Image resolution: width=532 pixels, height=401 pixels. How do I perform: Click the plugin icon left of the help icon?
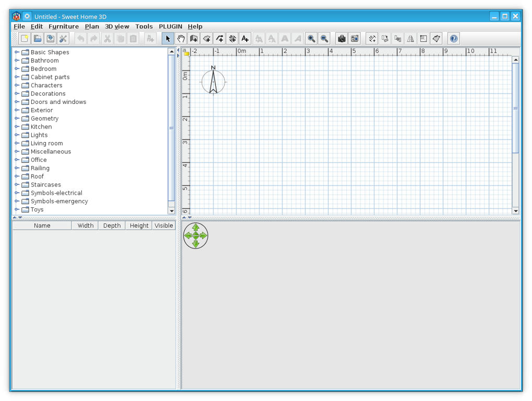pos(437,39)
